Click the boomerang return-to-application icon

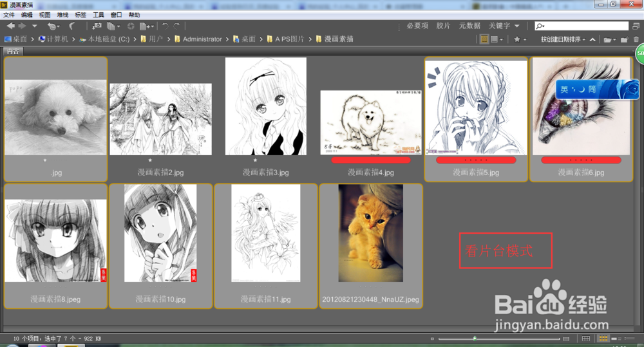(72, 26)
